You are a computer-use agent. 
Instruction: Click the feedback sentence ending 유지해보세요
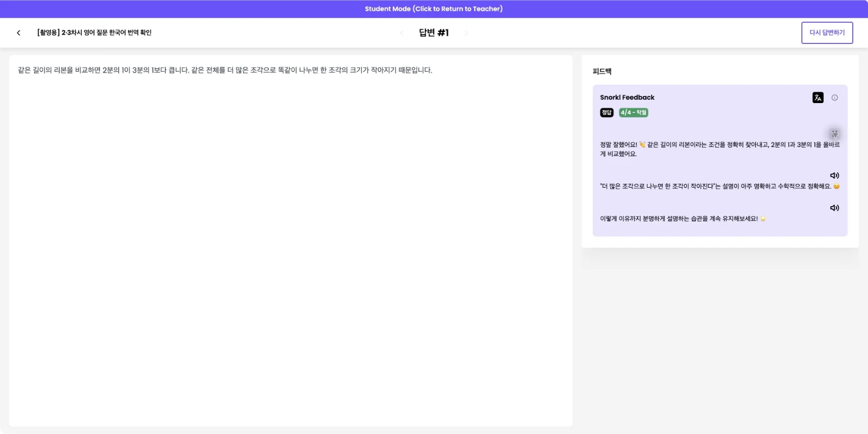(682, 219)
